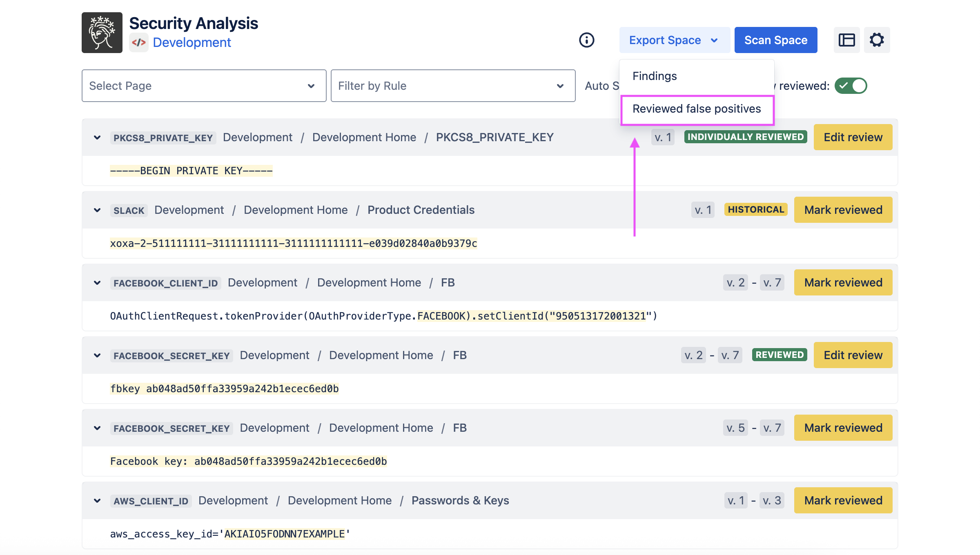980x555 pixels.
Task: Click the Development space code icon
Action: 139,42
